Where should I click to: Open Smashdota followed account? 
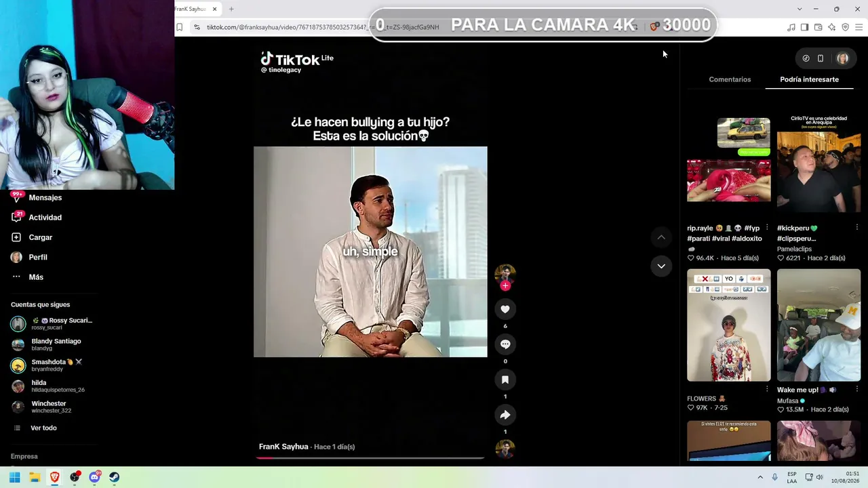(x=47, y=365)
